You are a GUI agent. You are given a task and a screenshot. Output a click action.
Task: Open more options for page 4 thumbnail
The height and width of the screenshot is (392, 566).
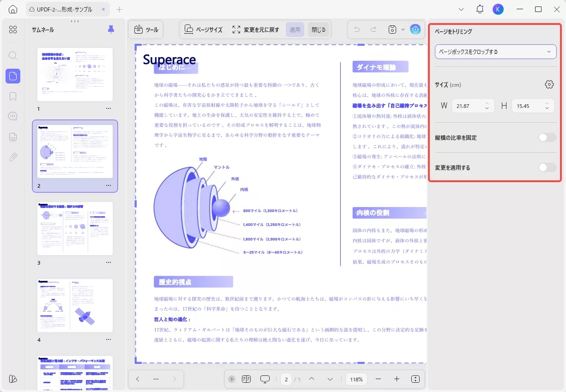[108, 339]
